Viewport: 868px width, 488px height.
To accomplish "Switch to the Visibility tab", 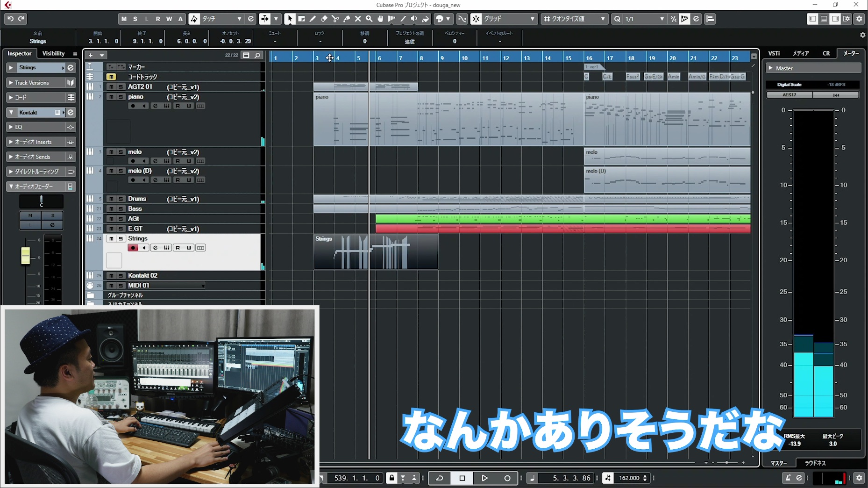I will pos(53,53).
